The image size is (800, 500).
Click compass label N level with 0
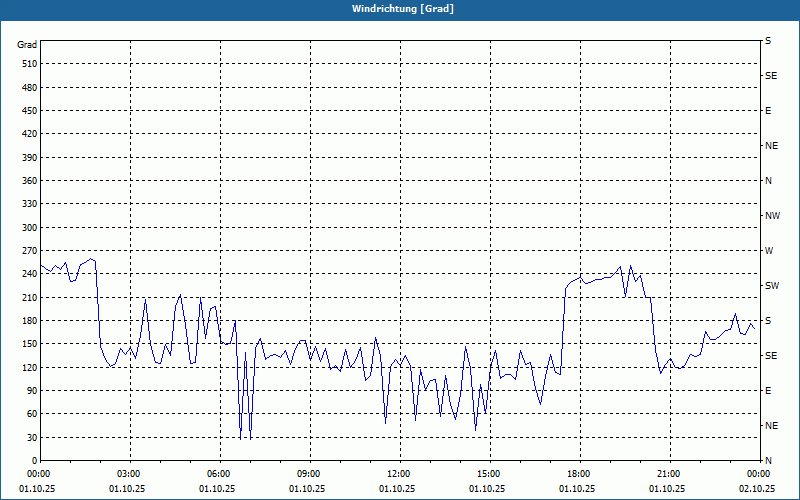(x=769, y=461)
